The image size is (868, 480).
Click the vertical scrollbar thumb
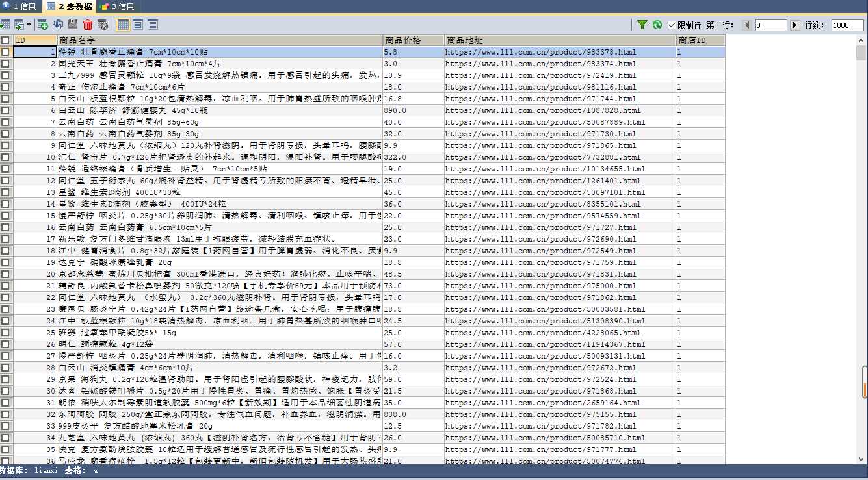click(x=861, y=53)
